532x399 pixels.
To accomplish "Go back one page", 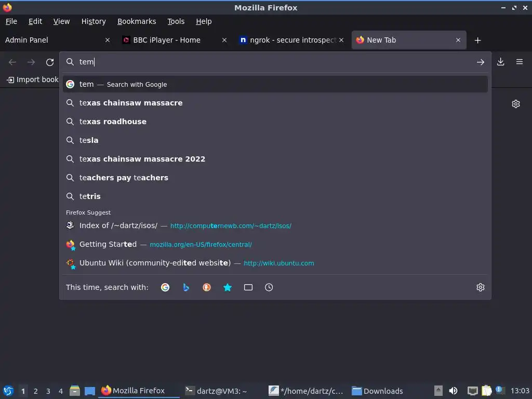I will coord(12,62).
